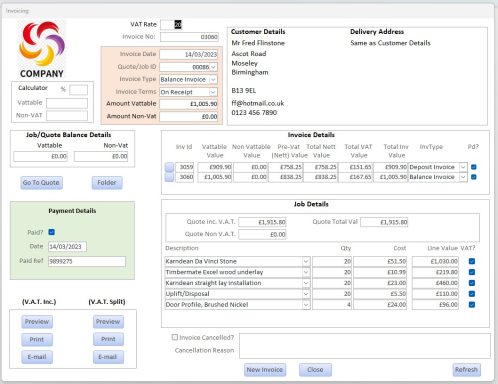This screenshot has height=384, width=498.
Task: Open description dropdown for Door Profile, Brushed Nickel
Action: [x=306, y=305]
